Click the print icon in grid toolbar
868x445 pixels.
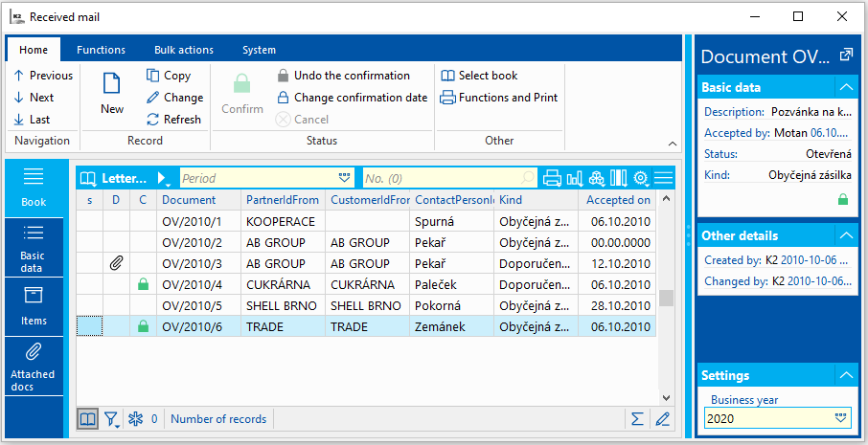pyautogui.click(x=552, y=178)
